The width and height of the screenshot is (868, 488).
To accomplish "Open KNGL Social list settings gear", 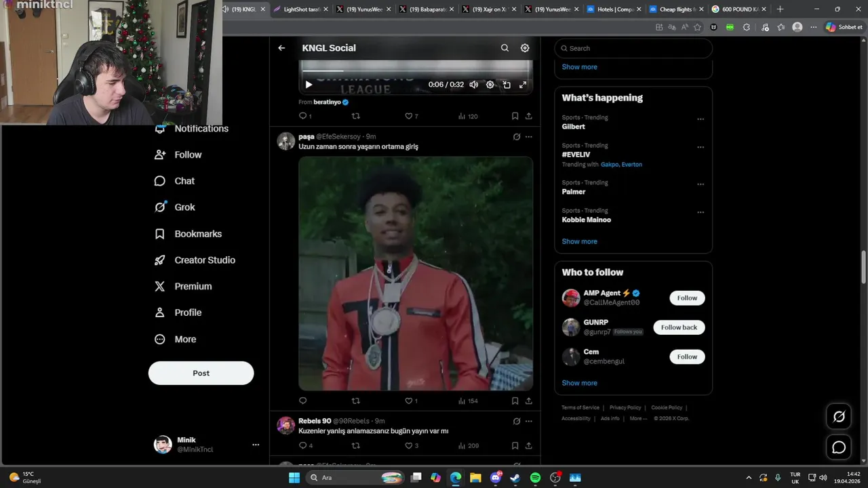I will coord(525,48).
